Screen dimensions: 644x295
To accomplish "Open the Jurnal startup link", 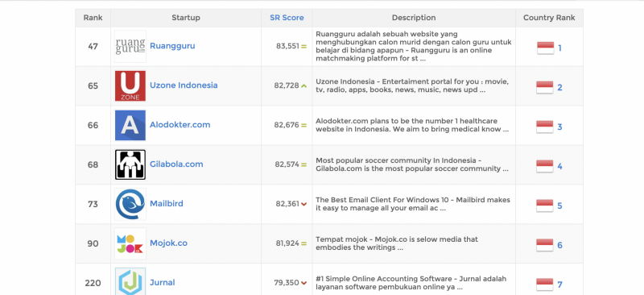I will (163, 283).
